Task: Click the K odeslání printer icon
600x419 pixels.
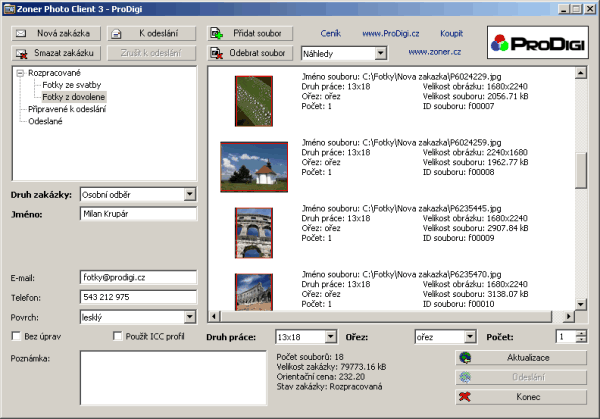Action: (x=116, y=34)
